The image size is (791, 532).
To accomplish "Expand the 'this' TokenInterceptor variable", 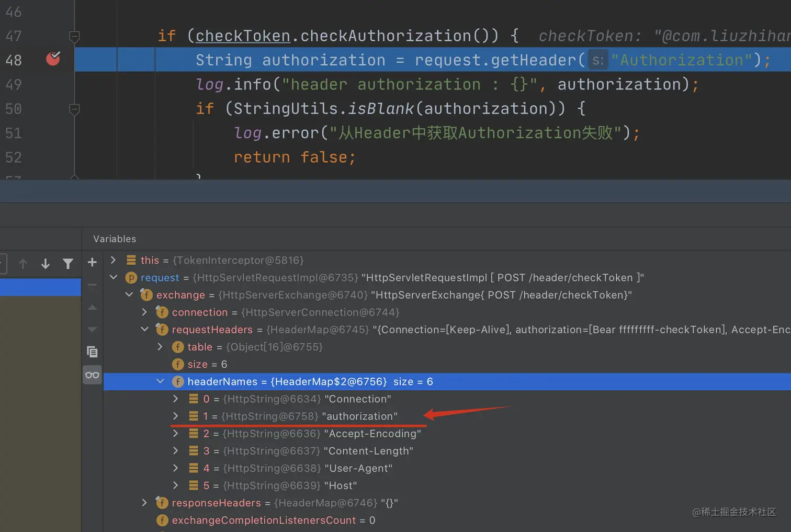I will pyautogui.click(x=113, y=260).
